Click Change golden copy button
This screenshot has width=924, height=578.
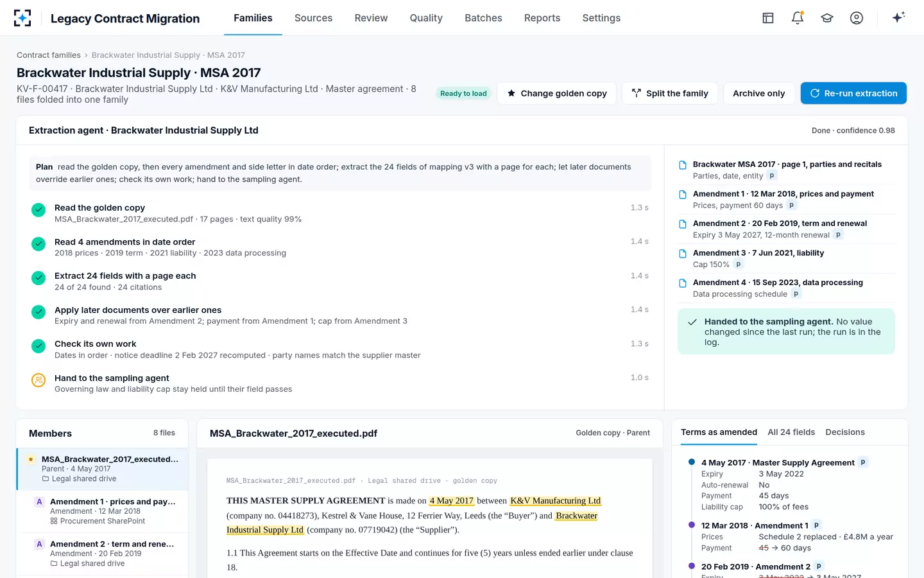[556, 93]
